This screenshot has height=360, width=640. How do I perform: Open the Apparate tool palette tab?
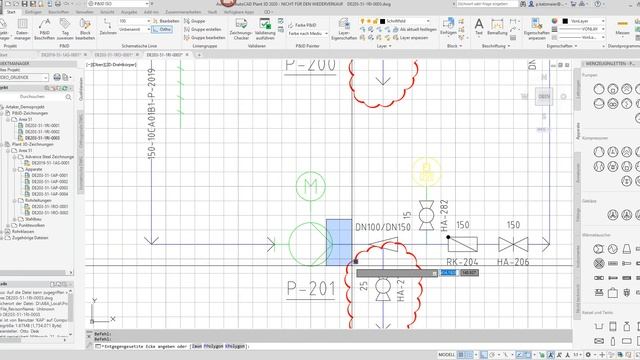[x=578, y=131]
